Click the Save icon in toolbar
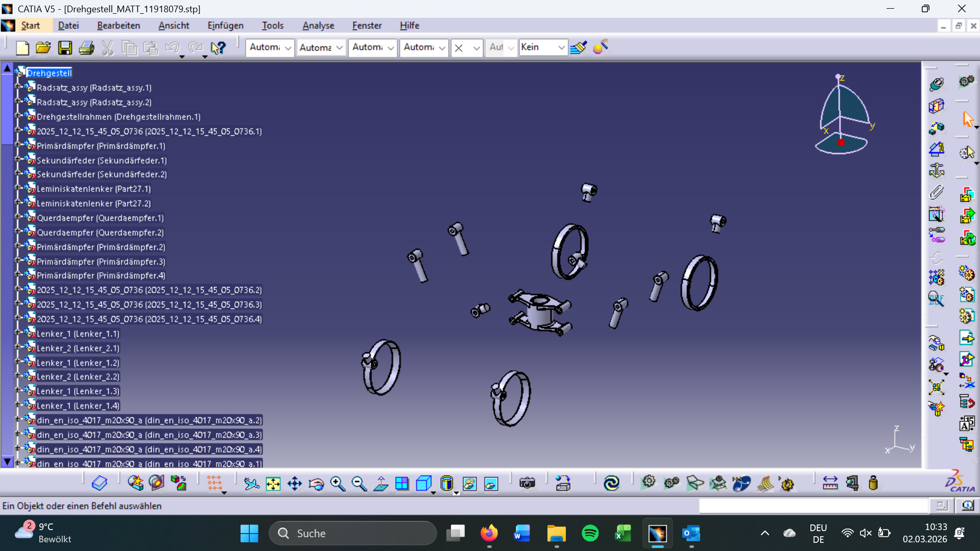 pyautogui.click(x=65, y=48)
